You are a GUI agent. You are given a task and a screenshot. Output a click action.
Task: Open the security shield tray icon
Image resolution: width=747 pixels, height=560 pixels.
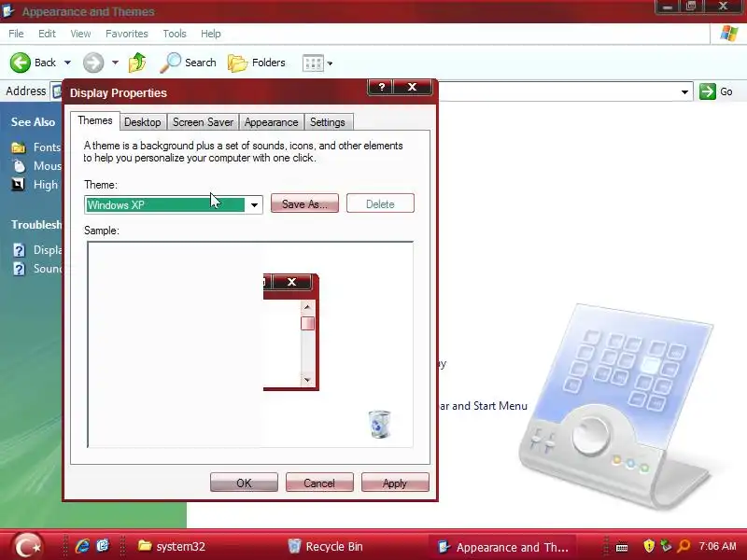point(648,546)
